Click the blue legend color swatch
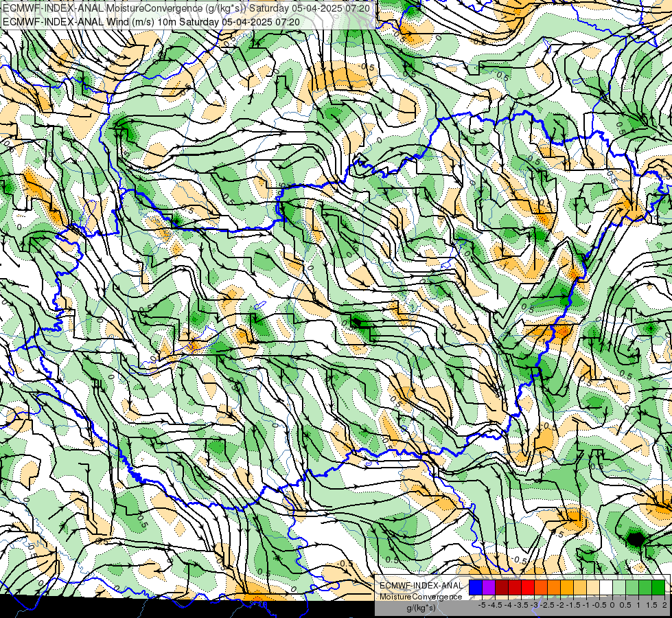The height and width of the screenshot is (618, 672). tap(476, 587)
